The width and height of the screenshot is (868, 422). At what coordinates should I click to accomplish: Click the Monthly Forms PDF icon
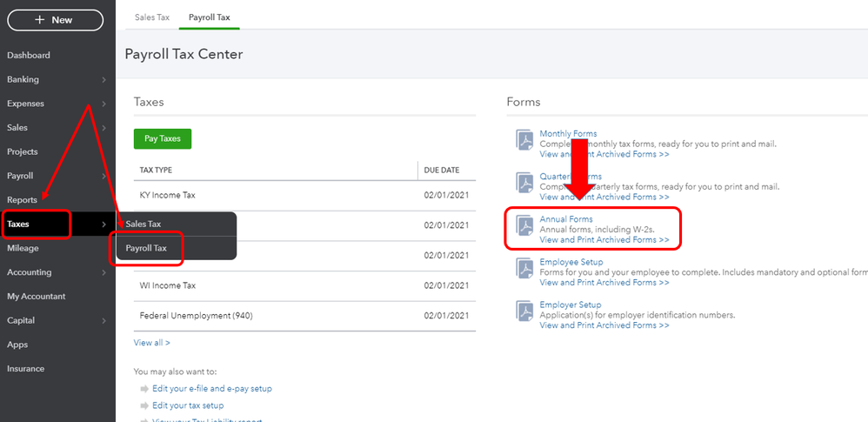pyautogui.click(x=524, y=141)
